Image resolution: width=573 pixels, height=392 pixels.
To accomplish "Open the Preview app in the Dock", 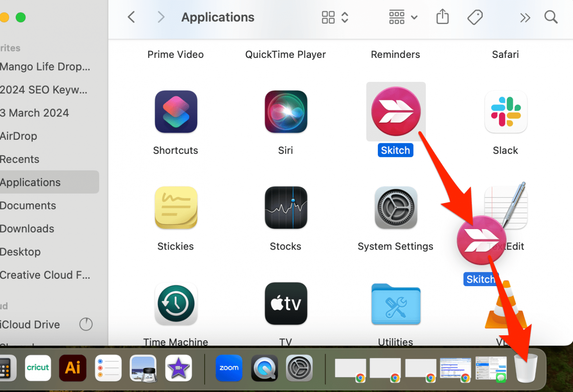I will (143, 368).
